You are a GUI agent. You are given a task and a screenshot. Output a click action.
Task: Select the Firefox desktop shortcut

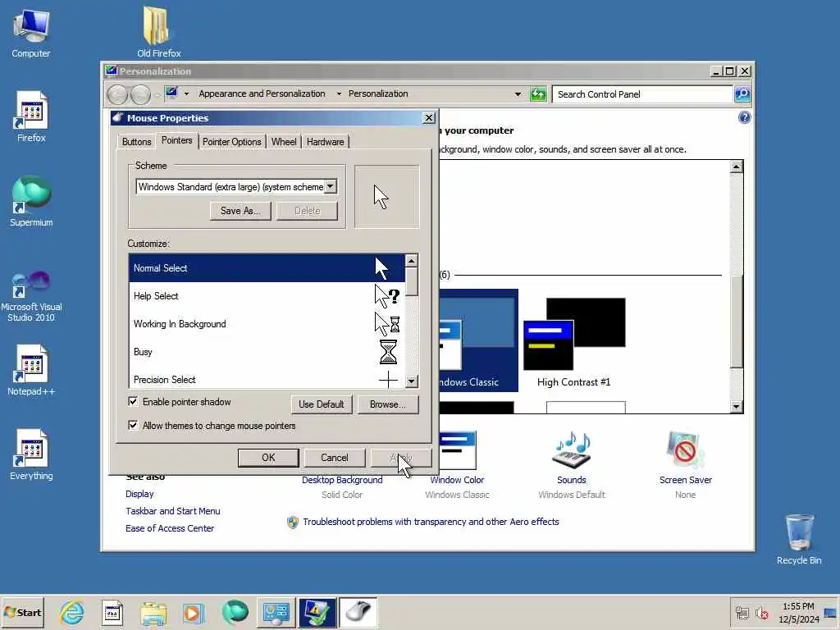pos(31,116)
